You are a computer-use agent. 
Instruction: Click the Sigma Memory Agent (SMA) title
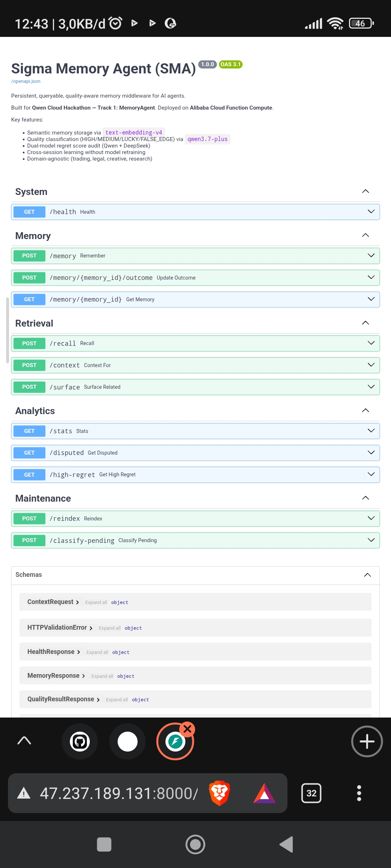coord(104,69)
